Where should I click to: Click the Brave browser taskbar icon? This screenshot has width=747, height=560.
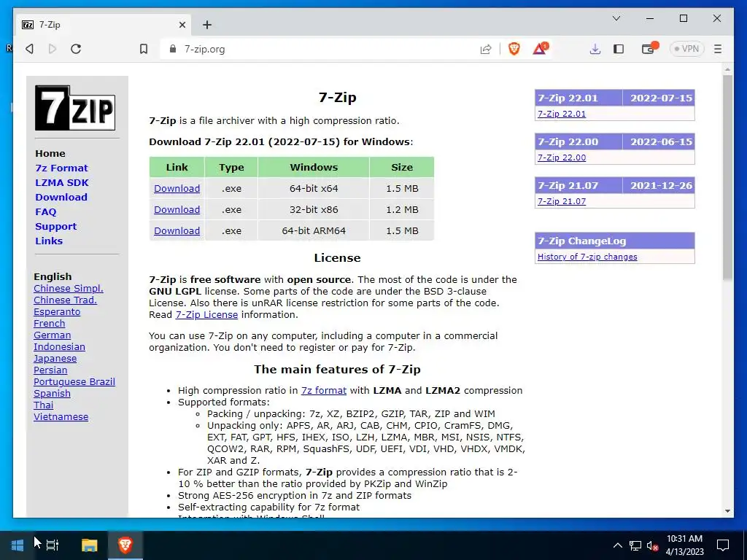[125, 545]
